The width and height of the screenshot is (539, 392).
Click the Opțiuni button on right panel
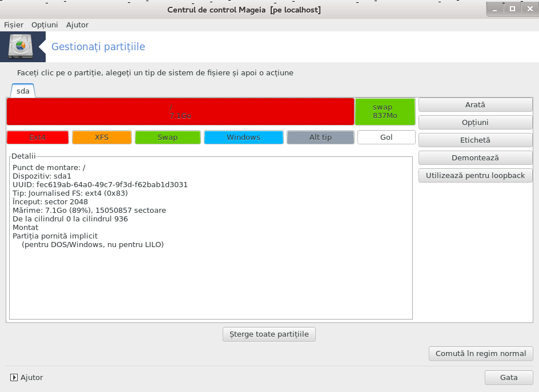point(476,123)
